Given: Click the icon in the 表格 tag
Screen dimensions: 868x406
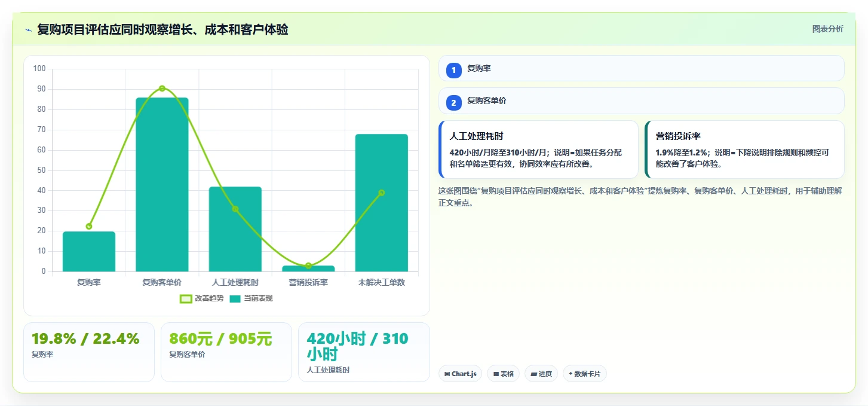Looking at the screenshot, I should [496, 374].
